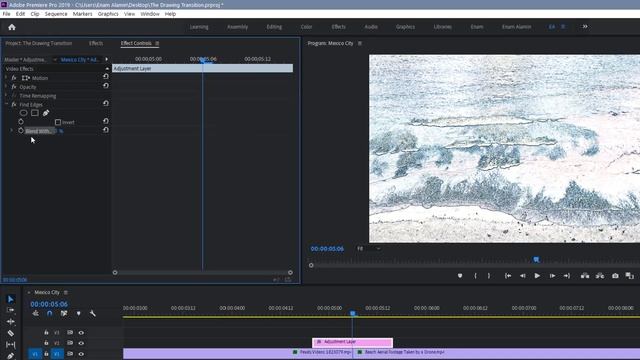Toggle animation stopwatch for Invert
This screenshot has width=640, height=360.
coord(21,122)
